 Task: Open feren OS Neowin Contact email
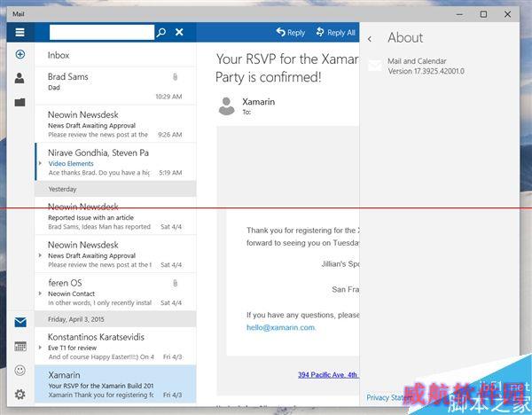[x=115, y=292]
